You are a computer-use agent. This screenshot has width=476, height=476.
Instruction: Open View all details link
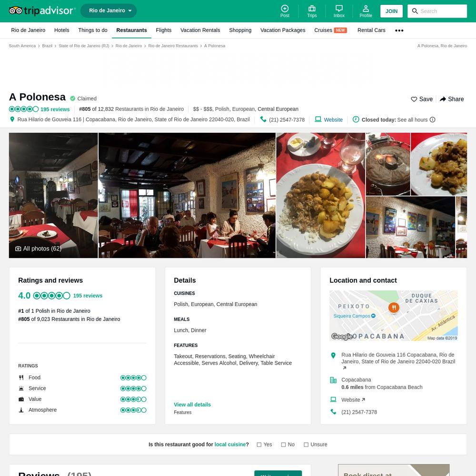(x=192, y=405)
